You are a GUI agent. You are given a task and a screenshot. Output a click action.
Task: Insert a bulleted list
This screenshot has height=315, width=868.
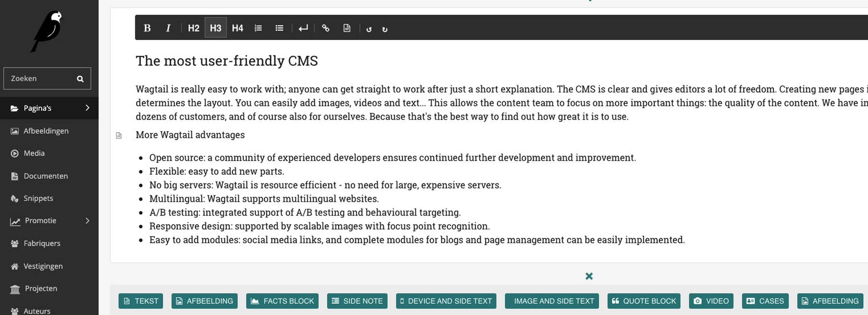[x=279, y=28]
